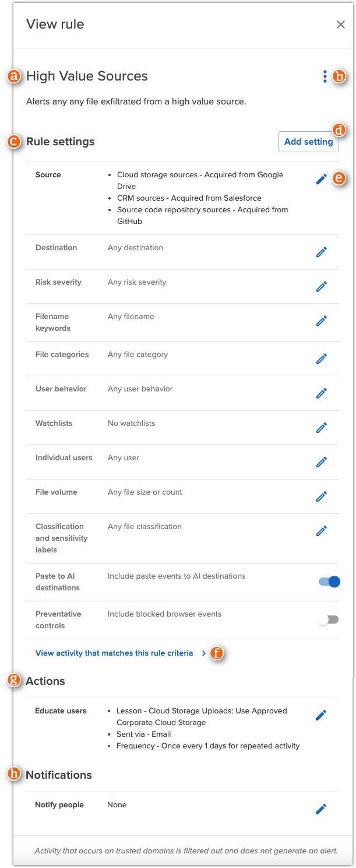
Task: Edit the Destination setting with pencil icon
Action: coord(321,252)
